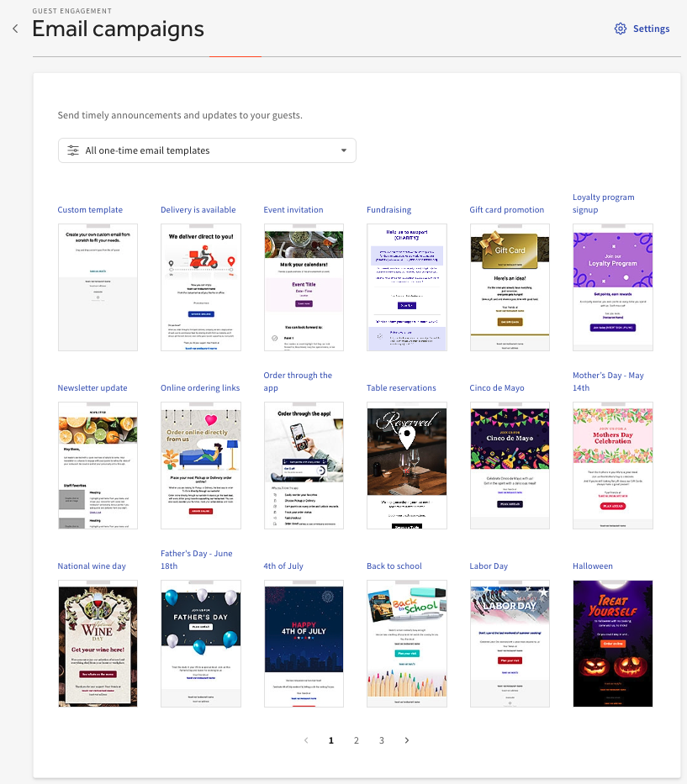
Task: Click the filter sliders icon in dropdown
Action: point(73,150)
